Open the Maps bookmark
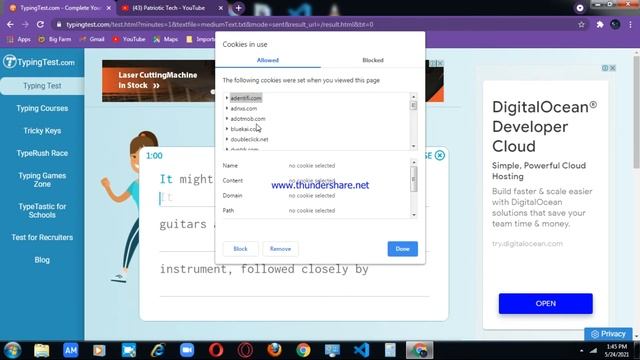640x360 pixels. pyautogui.click(x=166, y=39)
